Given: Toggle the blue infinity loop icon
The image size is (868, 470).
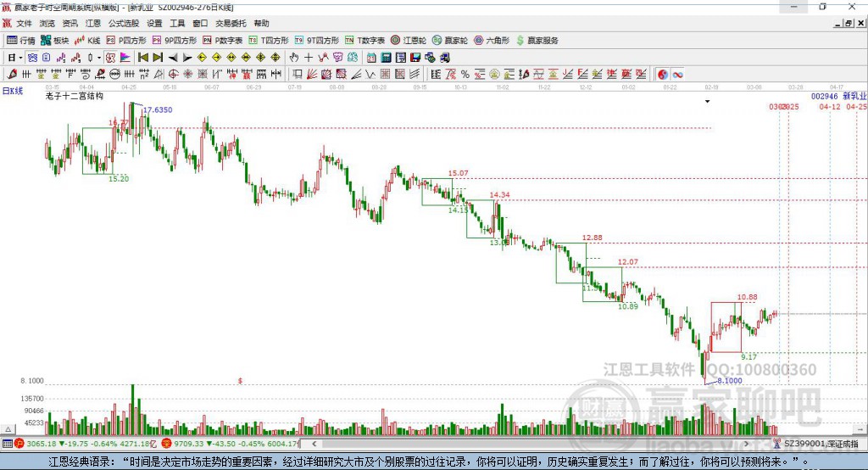Looking at the screenshot, I should coord(677,75).
